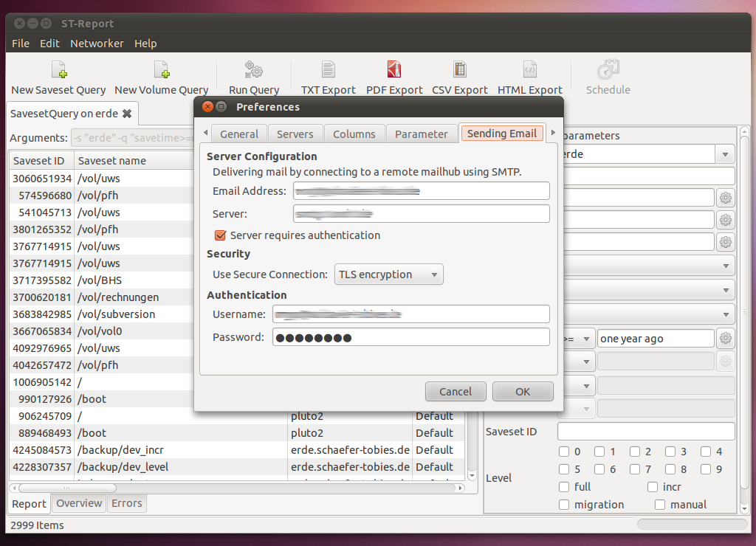The height and width of the screenshot is (546, 756).
Task: Toggle the level 4 checkbox
Action: click(706, 452)
